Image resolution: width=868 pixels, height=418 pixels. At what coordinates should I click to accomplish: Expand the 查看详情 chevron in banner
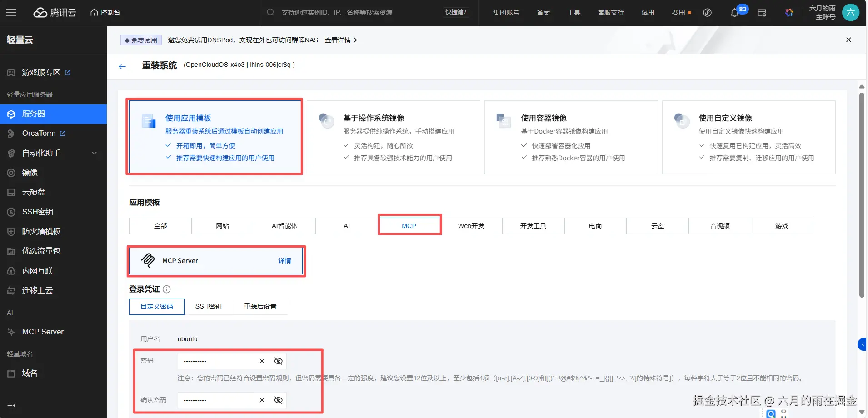[x=355, y=40]
